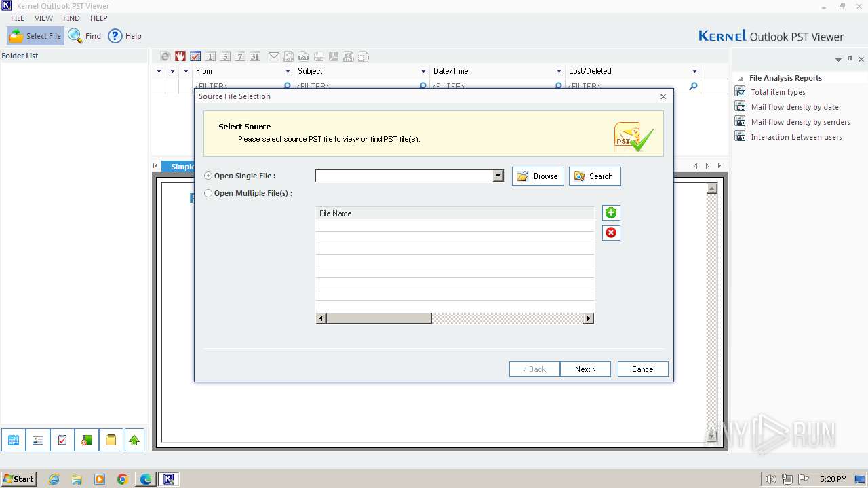Open File Explorer from taskbar
868x488 pixels.
[77, 479]
